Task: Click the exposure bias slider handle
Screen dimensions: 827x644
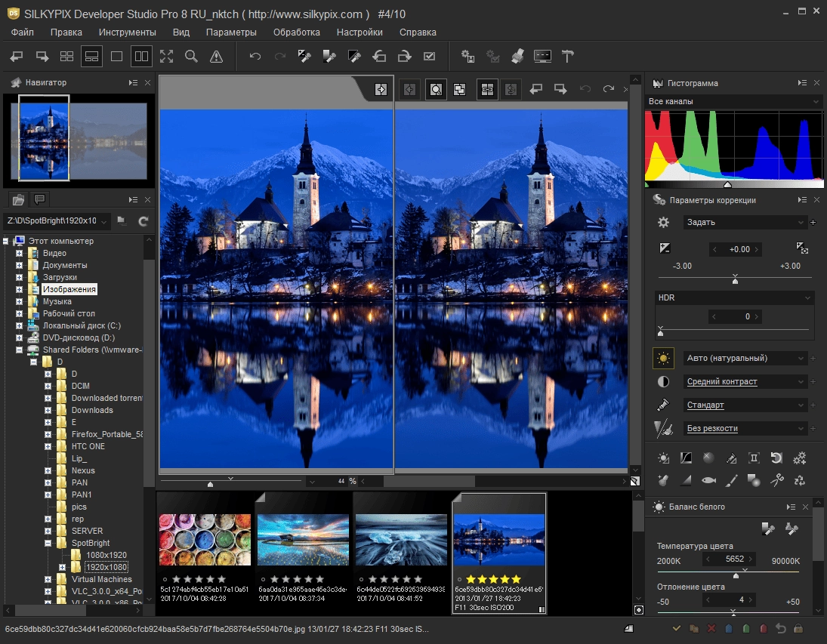Action: pyautogui.click(x=735, y=279)
